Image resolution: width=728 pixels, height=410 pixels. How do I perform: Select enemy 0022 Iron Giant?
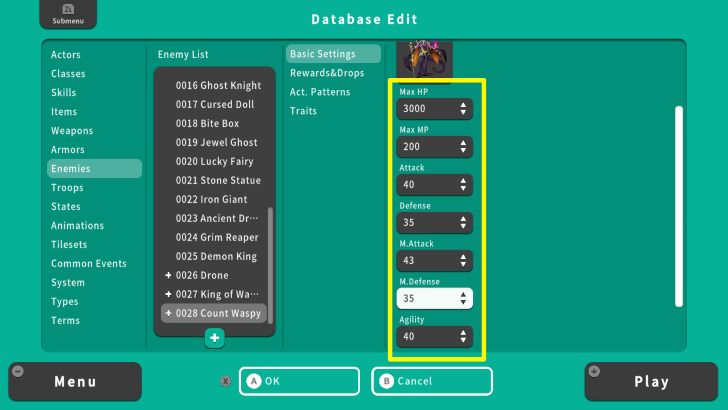[211, 200]
